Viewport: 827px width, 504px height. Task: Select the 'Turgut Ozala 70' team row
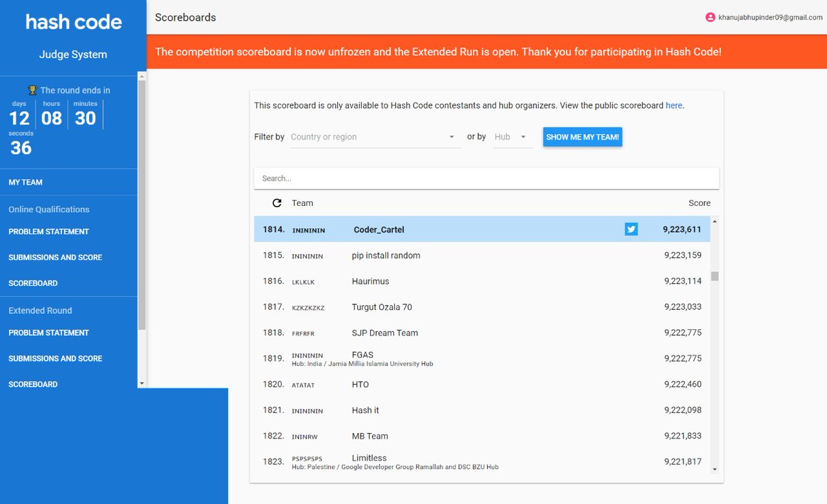(x=482, y=307)
